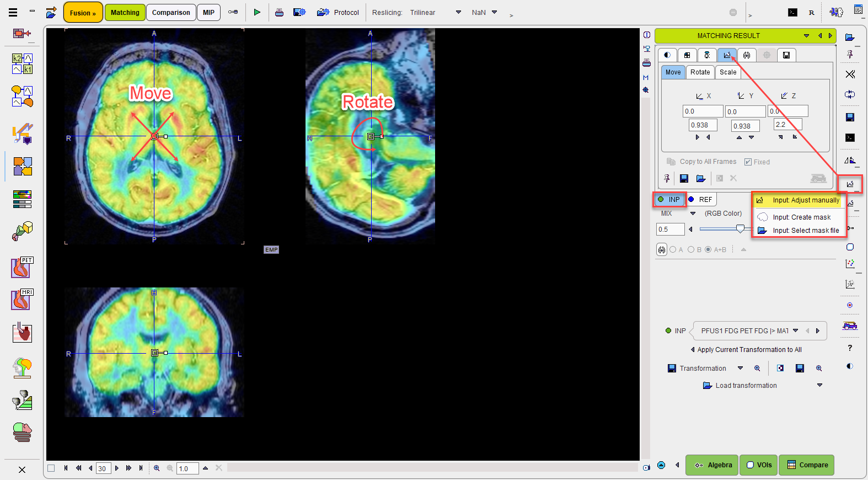Click the save-with-settings icon beside the printer
Viewport: 868px width, 480px height.
pyautogui.click(x=299, y=12)
